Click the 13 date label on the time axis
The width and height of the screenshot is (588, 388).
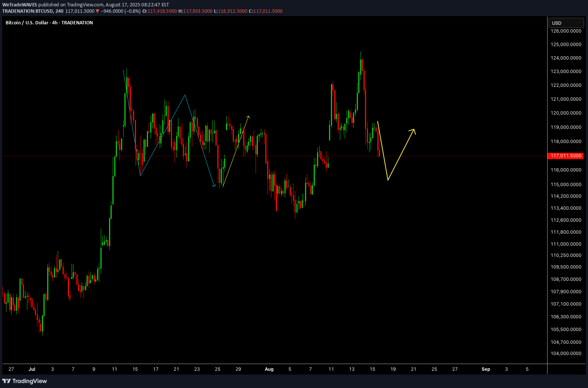[352, 369]
